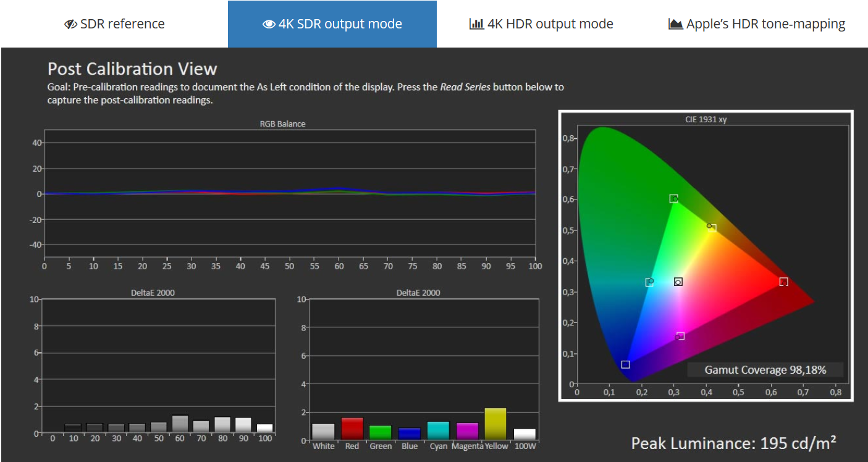868x462 pixels.
Task: Click the eye icon on 4K SDR output tab
Action: tap(269, 25)
